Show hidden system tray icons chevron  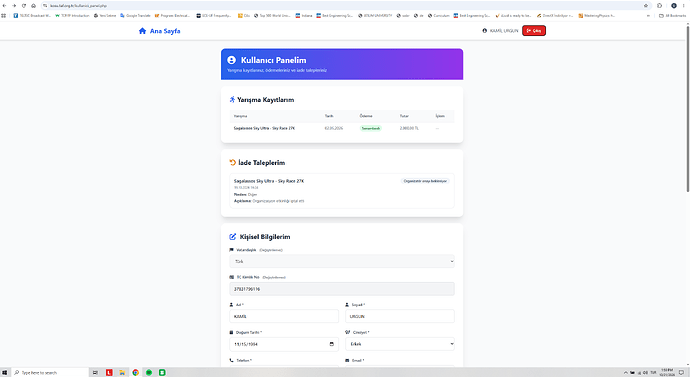[x=625, y=372]
